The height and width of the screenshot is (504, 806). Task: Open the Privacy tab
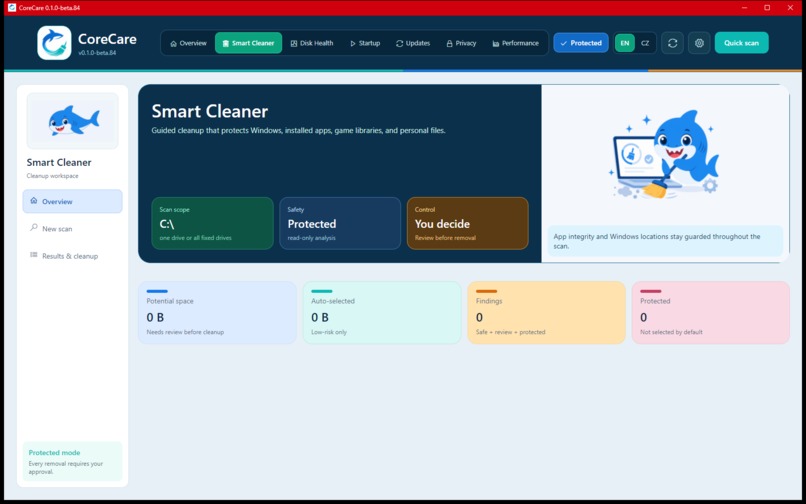[x=461, y=43]
